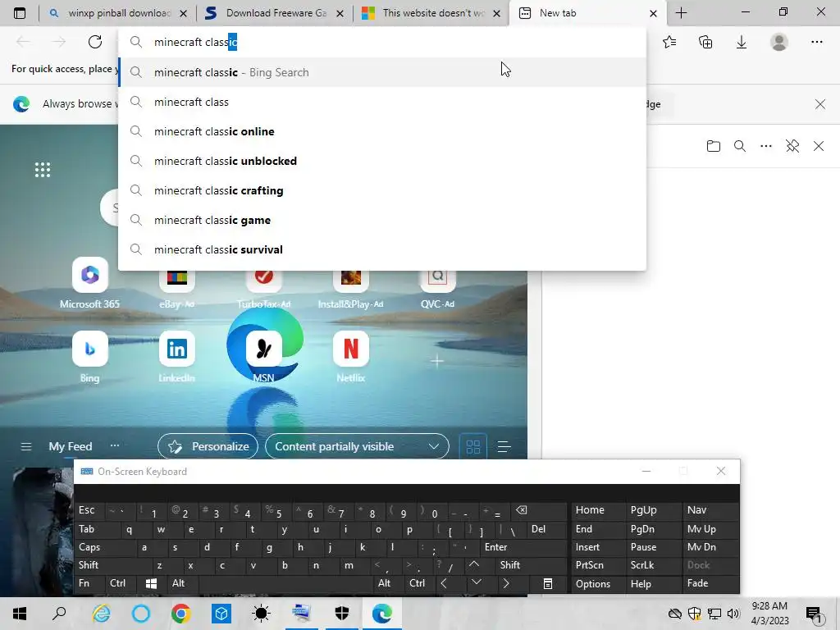This screenshot has width=840, height=630.
Task: Dismiss the Always browse banner
Action: [819, 104]
